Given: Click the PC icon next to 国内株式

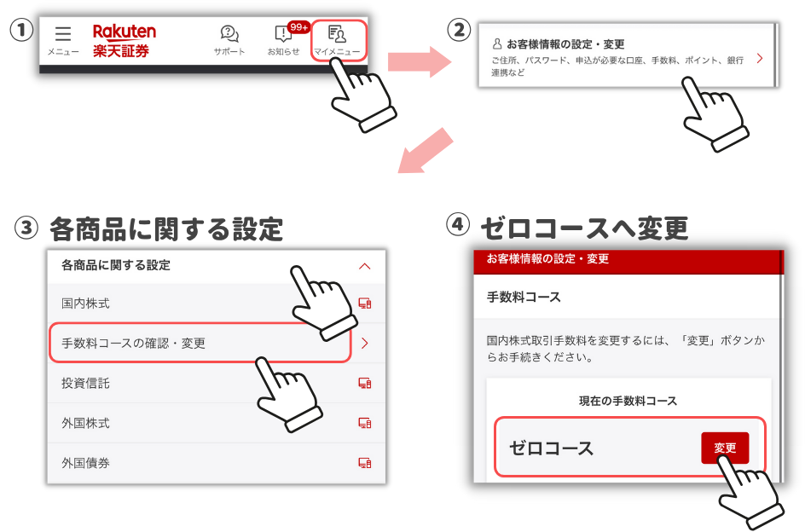Looking at the screenshot, I should tap(364, 303).
